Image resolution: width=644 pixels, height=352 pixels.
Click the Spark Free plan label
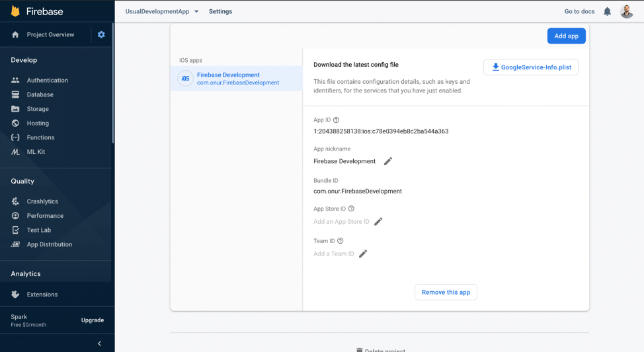click(28, 320)
